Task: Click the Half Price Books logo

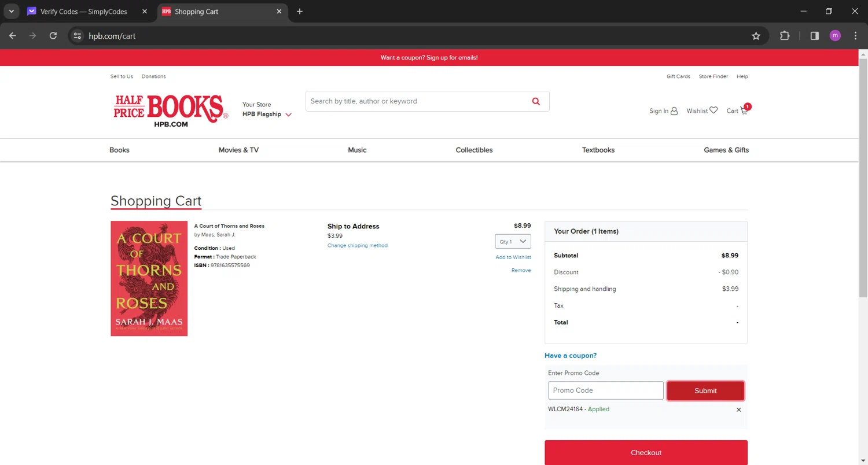Action: [170, 110]
